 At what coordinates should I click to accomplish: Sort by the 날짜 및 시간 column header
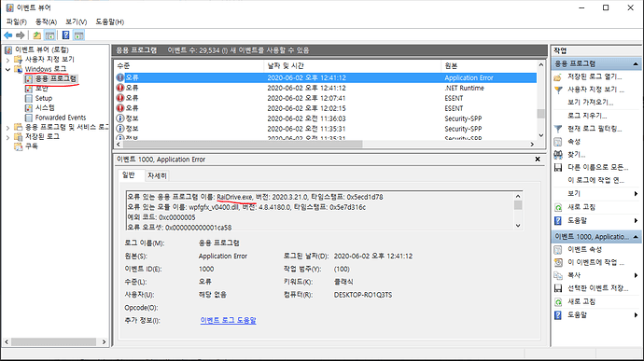pos(352,65)
